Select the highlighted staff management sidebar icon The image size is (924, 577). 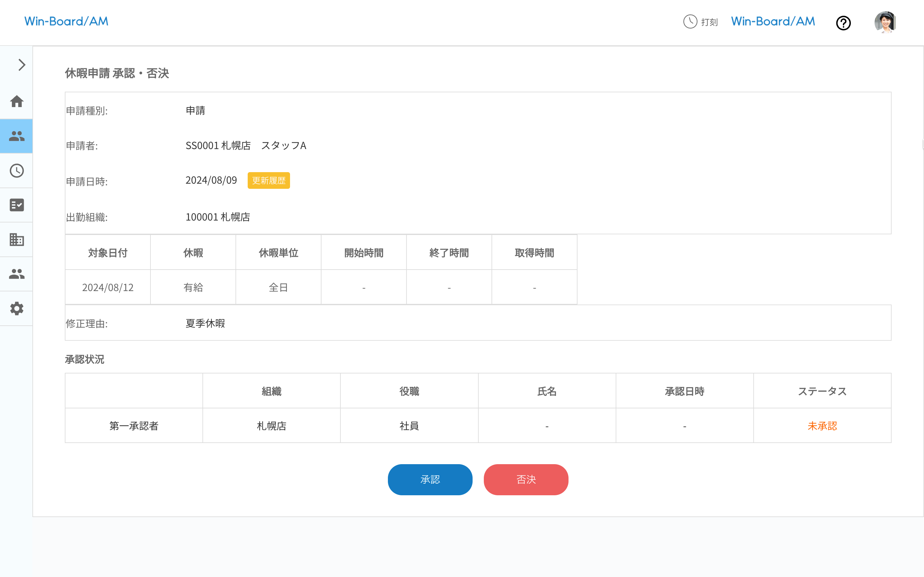coord(16,136)
